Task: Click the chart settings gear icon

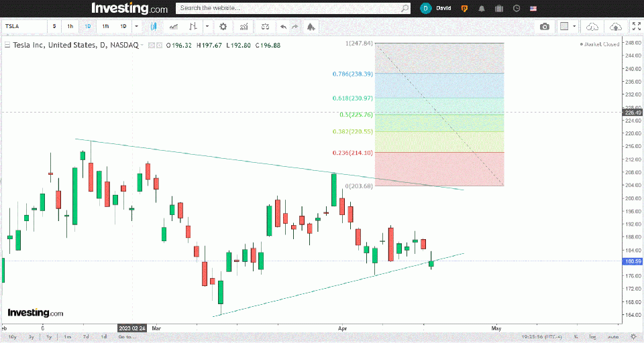Action: pos(223,27)
